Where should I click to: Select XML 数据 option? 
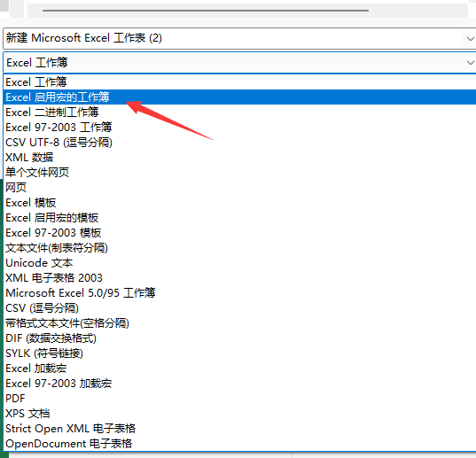tap(240, 158)
